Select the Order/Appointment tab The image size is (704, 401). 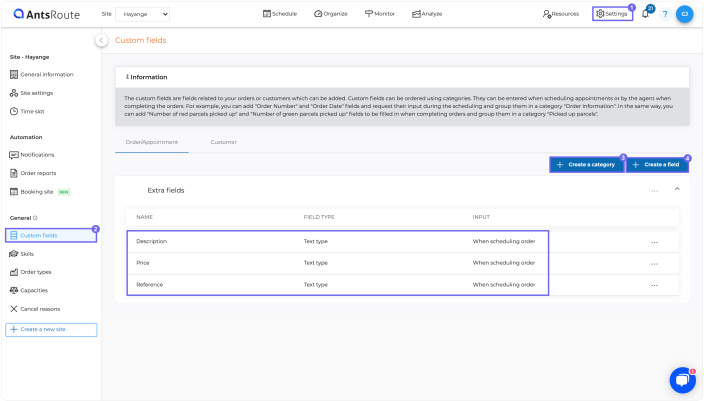tap(151, 142)
